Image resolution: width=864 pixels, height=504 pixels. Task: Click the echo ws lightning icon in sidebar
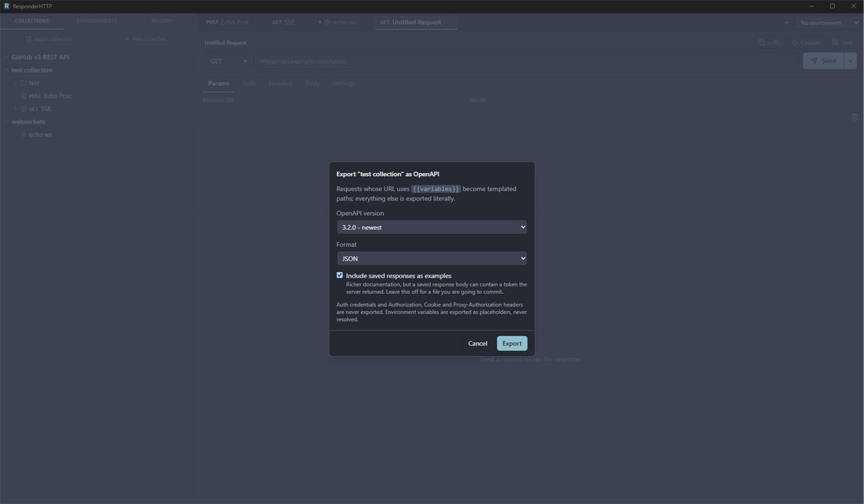coord(24,134)
